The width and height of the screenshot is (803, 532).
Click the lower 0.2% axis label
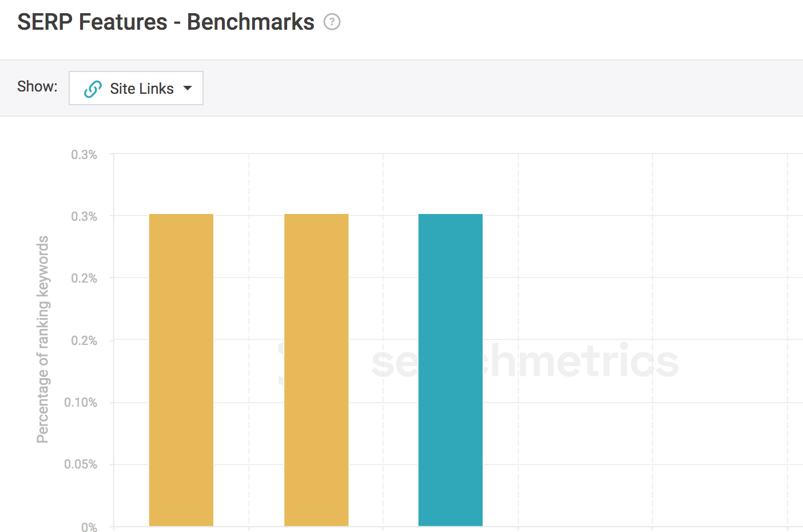pyautogui.click(x=84, y=340)
